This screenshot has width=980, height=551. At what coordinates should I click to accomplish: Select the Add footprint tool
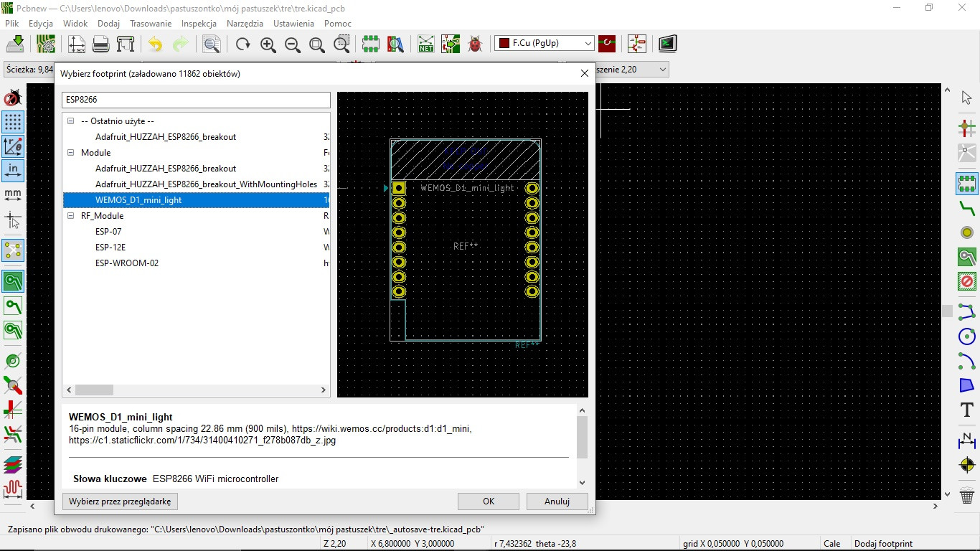(966, 184)
